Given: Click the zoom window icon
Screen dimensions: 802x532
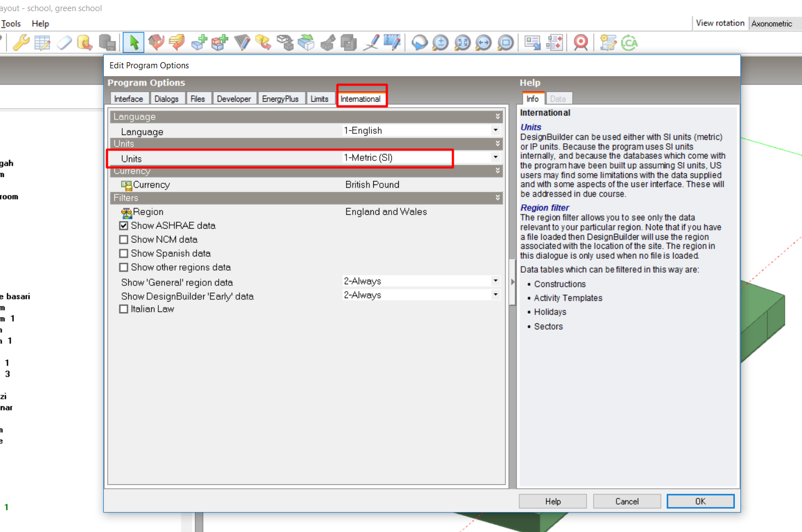Looking at the screenshot, I should (505, 43).
